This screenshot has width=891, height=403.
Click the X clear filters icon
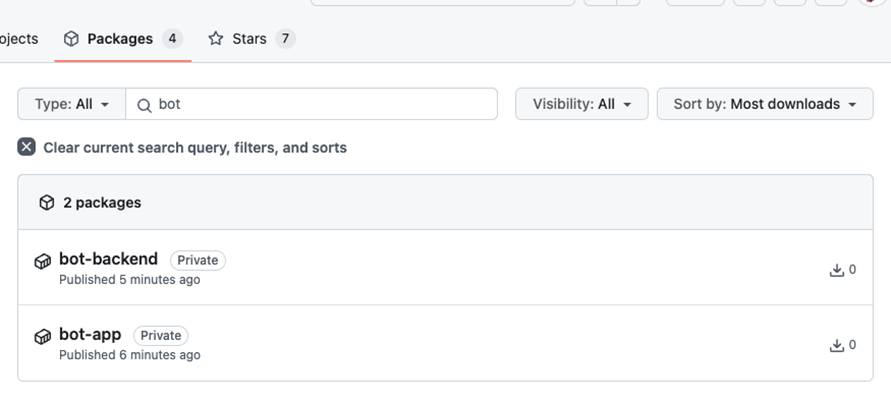26,147
